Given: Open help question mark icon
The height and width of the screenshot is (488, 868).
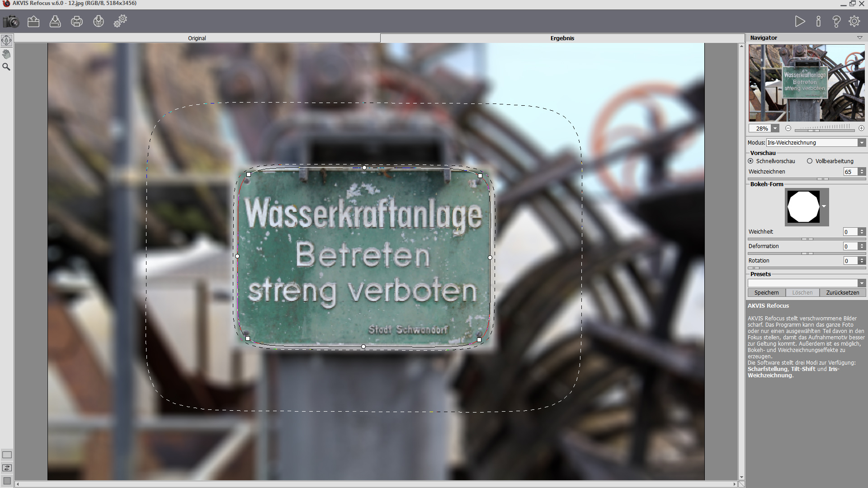Looking at the screenshot, I should [x=836, y=21].
